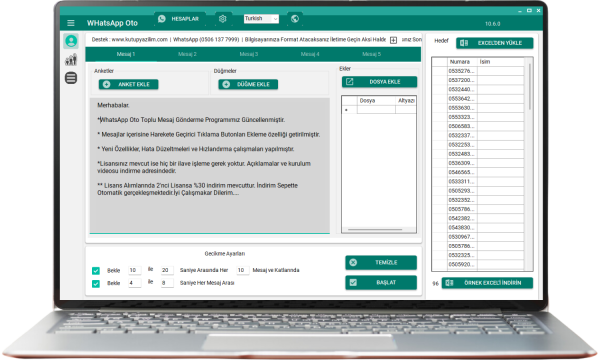Click the EXCEL'DEN YÜKLE button
600x360 pixels.
pyautogui.click(x=494, y=43)
